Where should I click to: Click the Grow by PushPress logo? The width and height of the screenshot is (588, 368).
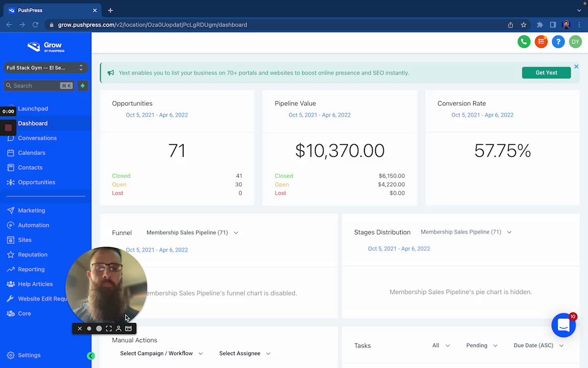pos(46,47)
